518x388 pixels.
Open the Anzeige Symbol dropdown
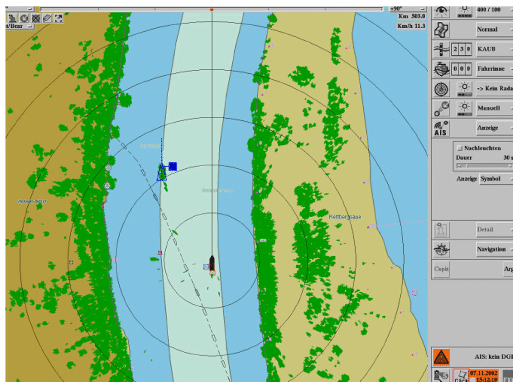coord(496,179)
